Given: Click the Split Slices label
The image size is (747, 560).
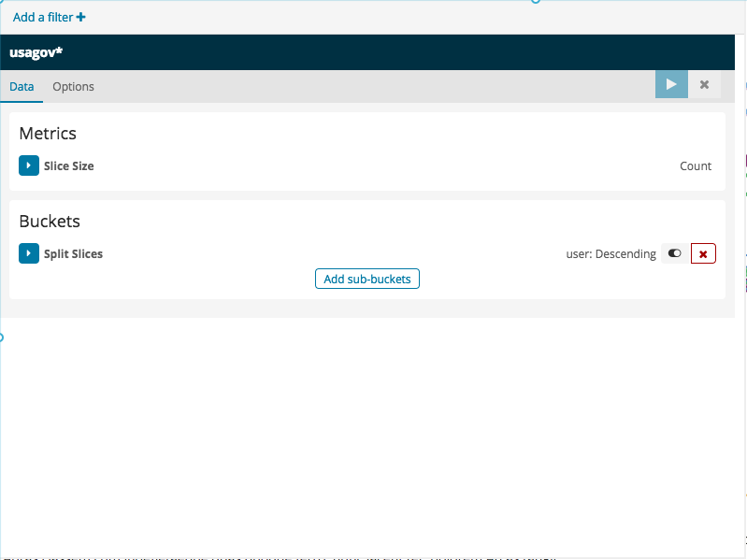Looking at the screenshot, I should pos(73,253).
